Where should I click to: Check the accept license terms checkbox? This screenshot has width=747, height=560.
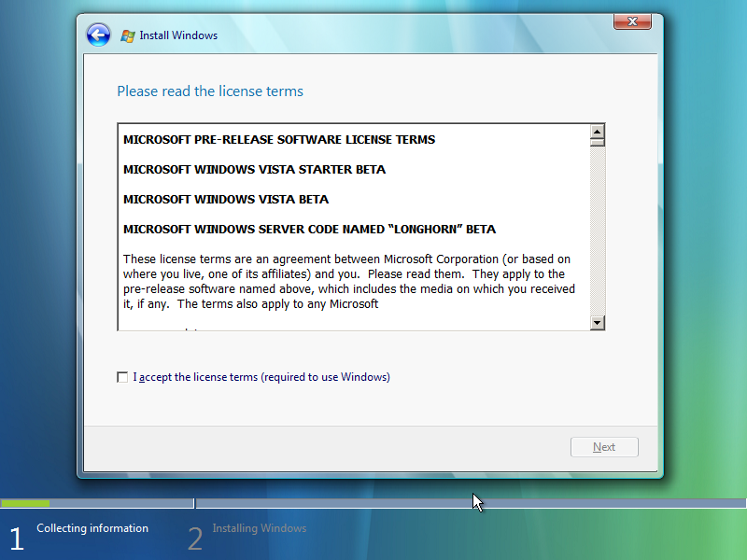122,377
